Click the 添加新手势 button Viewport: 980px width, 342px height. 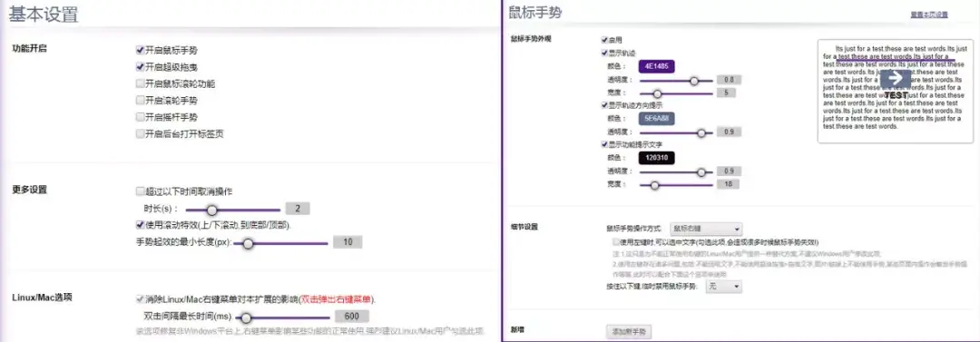(630, 331)
